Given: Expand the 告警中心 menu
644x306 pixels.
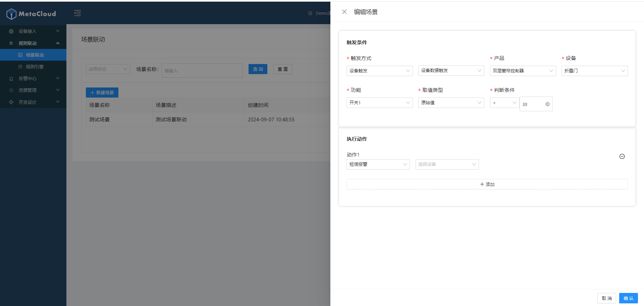Looking at the screenshot, I should click(x=58, y=78).
